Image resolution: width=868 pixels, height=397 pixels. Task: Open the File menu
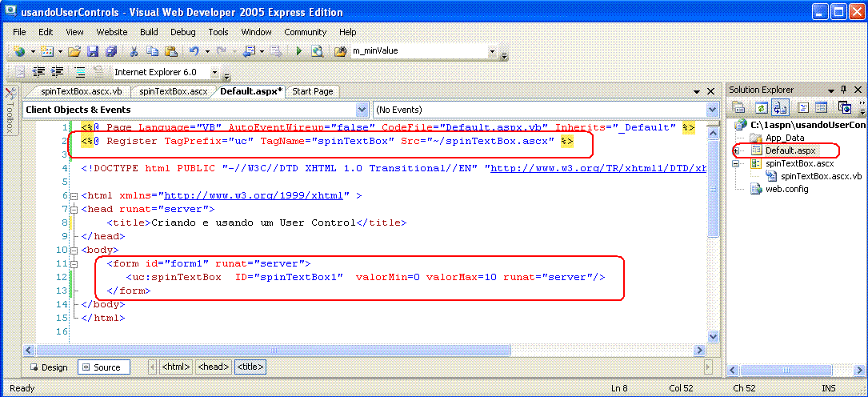tap(19, 32)
